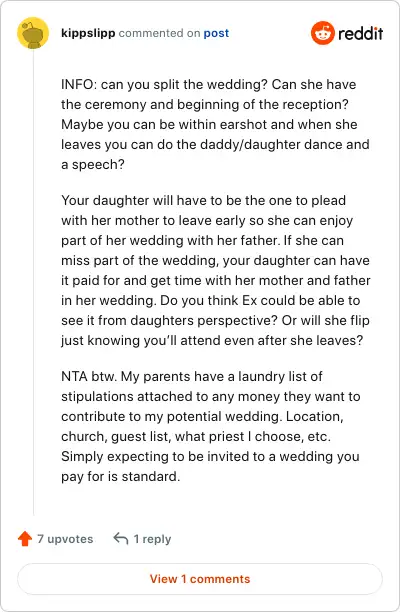Click the "7 upvotes" count label
Viewport: 400px width, 612px height.
tap(65, 539)
